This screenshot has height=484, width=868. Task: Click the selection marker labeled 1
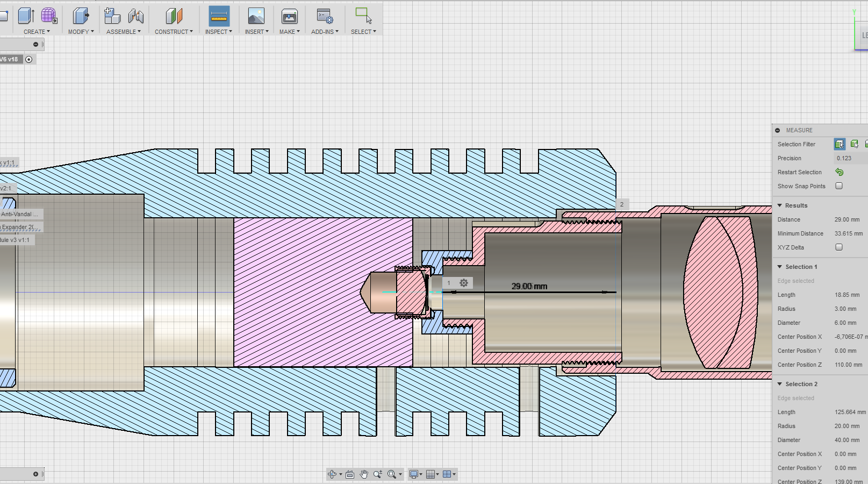click(x=449, y=283)
